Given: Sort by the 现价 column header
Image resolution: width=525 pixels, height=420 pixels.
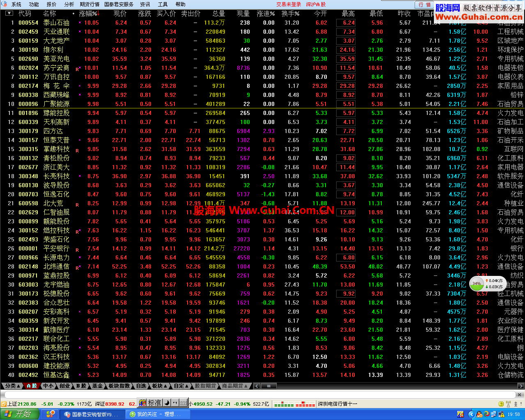Looking at the screenshot, I should coord(120,14).
